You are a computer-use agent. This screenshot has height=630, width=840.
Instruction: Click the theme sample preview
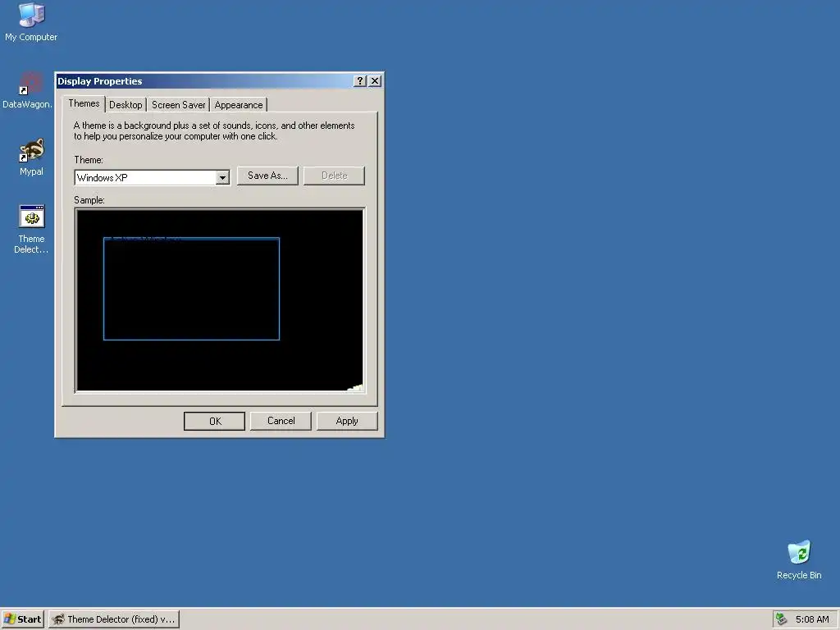click(220, 300)
